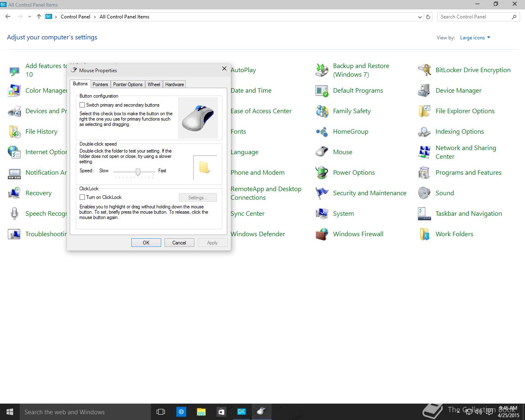Open the System icon
The height and width of the screenshot is (420, 525).
pyautogui.click(x=322, y=214)
